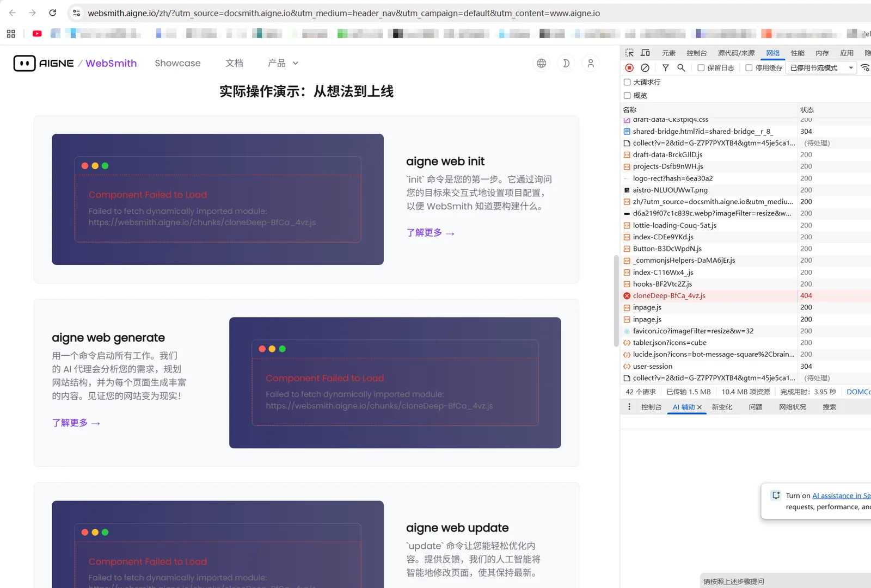Viewport: 871px width, 588px height.
Task: Select the aistro-NLUOUWwT.png request row
Action: (746, 190)
